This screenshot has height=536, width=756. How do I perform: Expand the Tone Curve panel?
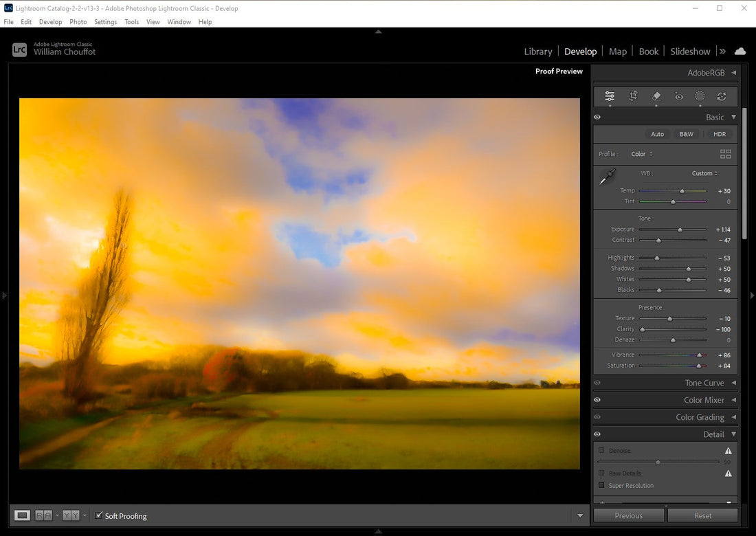pos(704,383)
